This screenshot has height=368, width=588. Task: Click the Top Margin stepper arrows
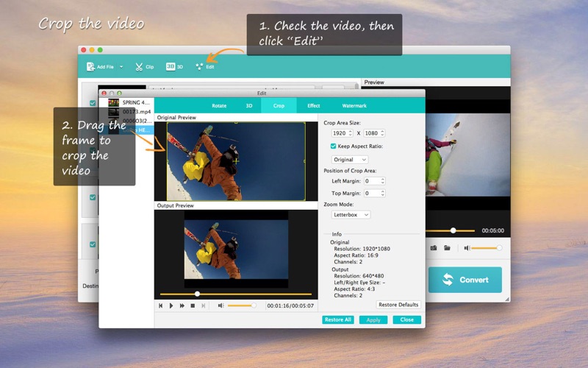[382, 193]
